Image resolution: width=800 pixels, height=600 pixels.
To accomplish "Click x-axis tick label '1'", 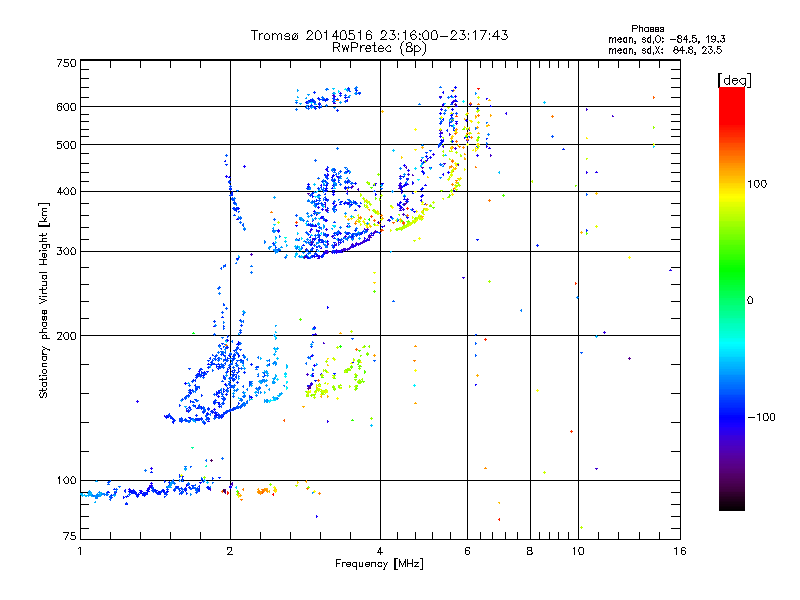I will [80, 551].
